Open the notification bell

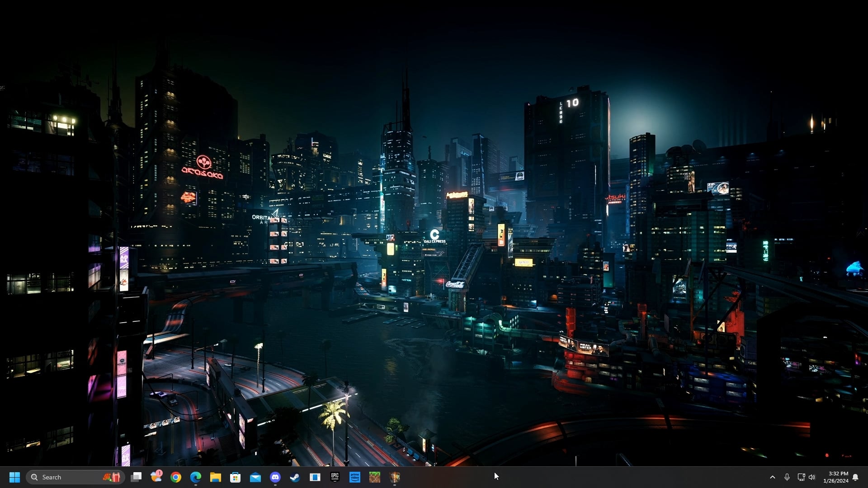coord(855,477)
